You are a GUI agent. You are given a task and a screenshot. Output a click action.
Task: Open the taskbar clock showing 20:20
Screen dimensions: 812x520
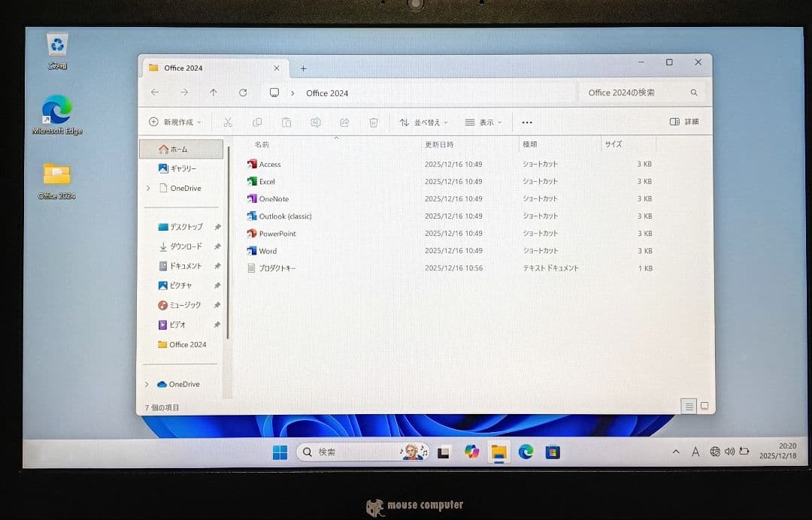point(778,451)
